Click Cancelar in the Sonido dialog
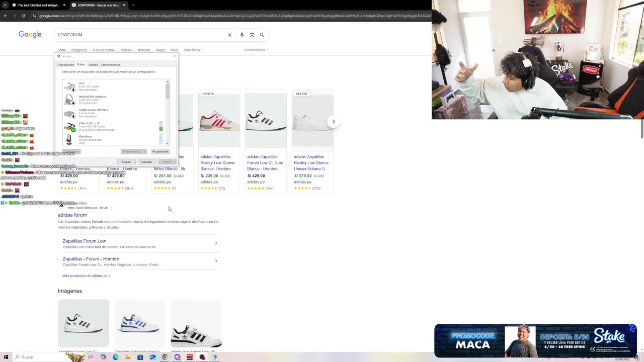The image size is (644, 362). coord(146,162)
